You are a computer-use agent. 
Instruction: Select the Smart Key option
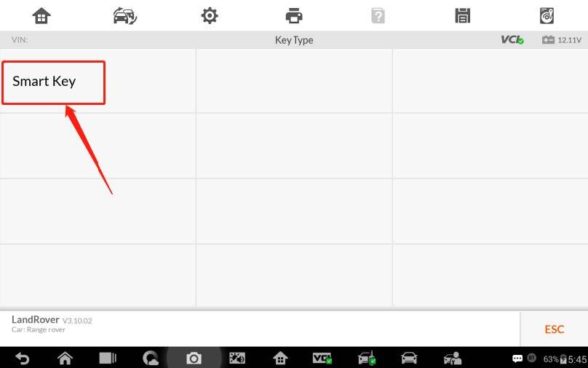click(54, 82)
